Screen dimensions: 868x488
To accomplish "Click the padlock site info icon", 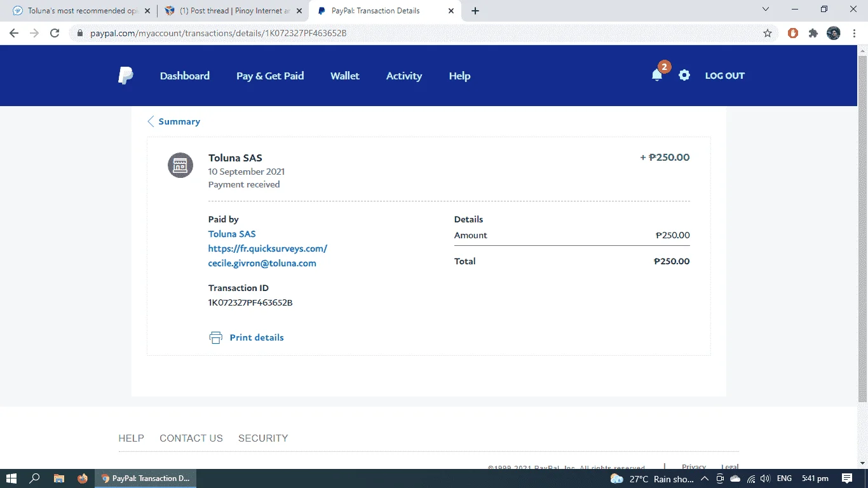I will coord(80,33).
